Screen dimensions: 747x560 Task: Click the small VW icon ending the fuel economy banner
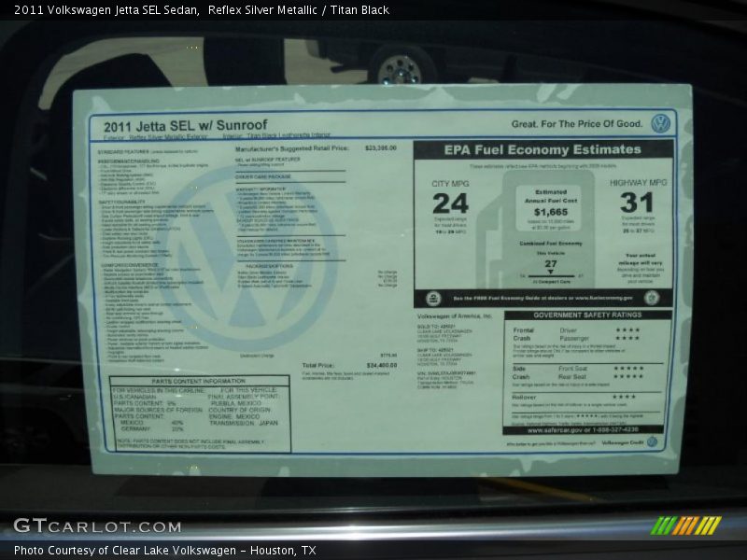click(652, 297)
